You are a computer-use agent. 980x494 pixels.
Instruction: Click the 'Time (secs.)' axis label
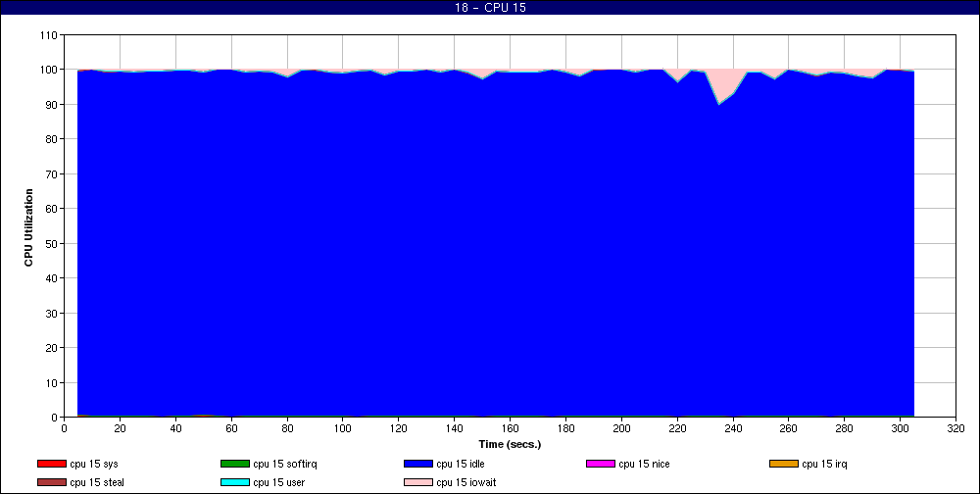point(510,445)
